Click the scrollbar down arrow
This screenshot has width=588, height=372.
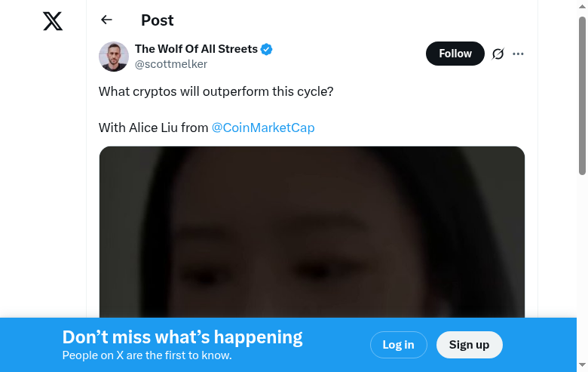coord(582,366)
